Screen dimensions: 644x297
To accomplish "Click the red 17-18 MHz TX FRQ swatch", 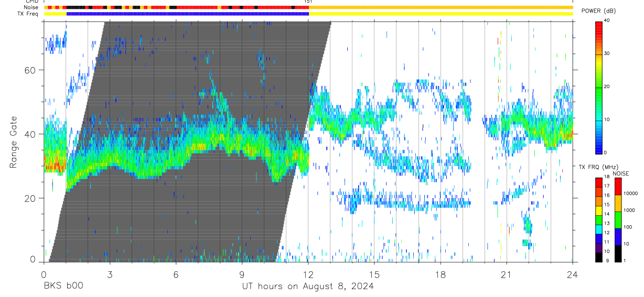I will coord(599,182).
